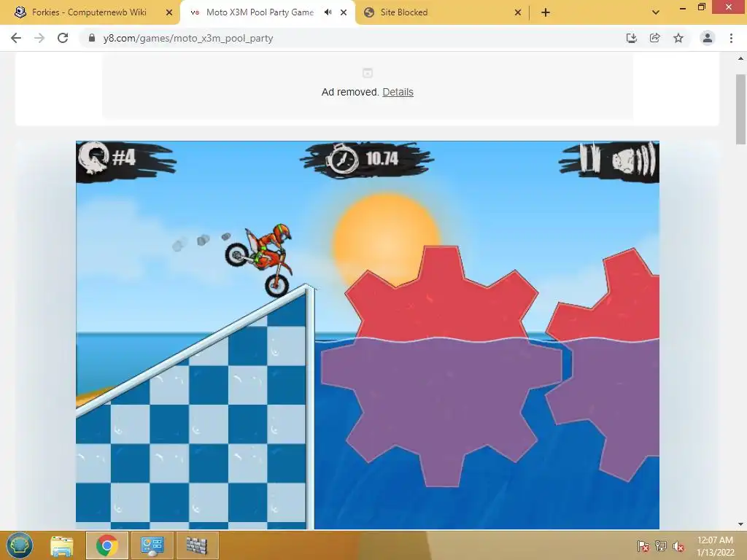Image resolution: width=747 pixels, height=560 pixels.
Task: Click the placeholder icon above Ad removed
Action: tap(368, 73)
